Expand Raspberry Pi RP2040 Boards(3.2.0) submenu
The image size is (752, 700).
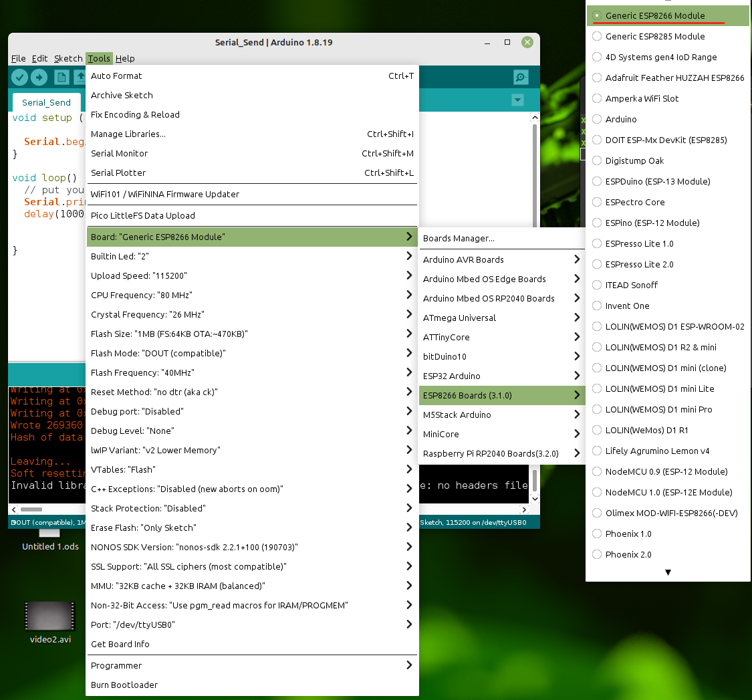[x=501, y=453]
